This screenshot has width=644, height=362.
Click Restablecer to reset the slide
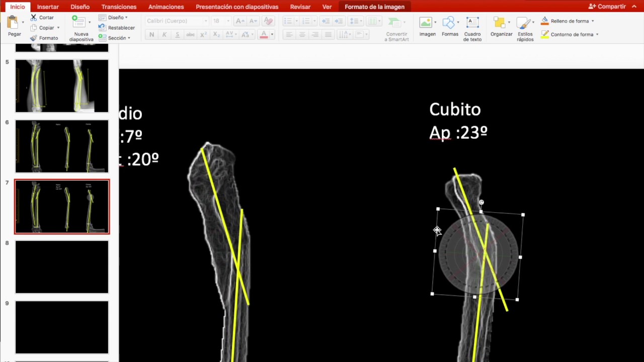tap(117, 28)
